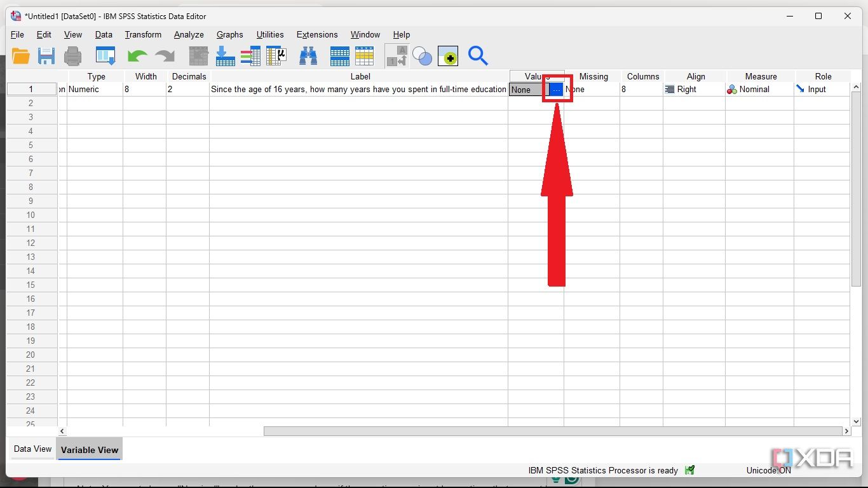Open the Recall recently used dialogs icon
The image size is (868, 488).
[x=105, y=57]
